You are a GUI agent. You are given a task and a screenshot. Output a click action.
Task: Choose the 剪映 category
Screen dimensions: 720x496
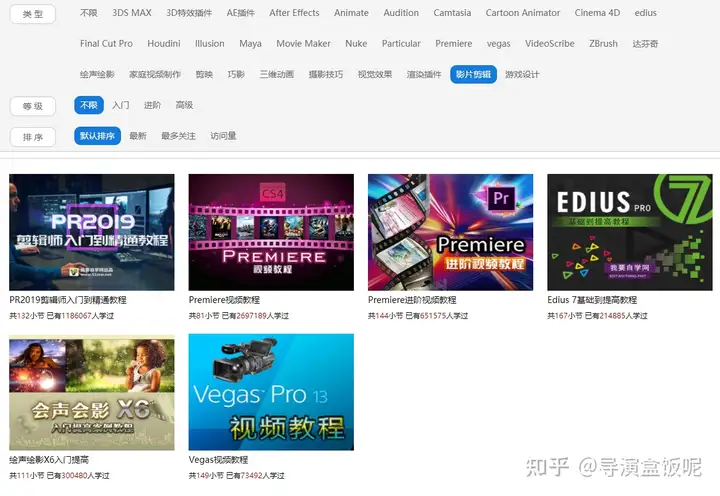[x=204, y=74]
